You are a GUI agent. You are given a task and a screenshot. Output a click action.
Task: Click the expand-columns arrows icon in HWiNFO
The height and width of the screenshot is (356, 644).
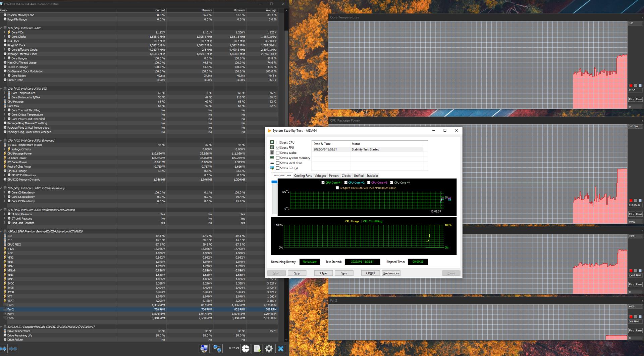(3, 349)
